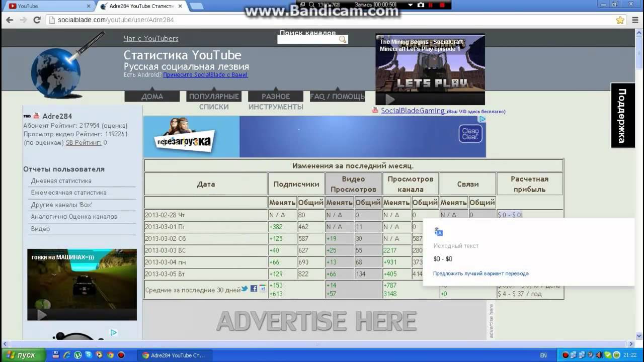Click the date cell 2013-03-05 Вт
644x362 pixels.
206,274
